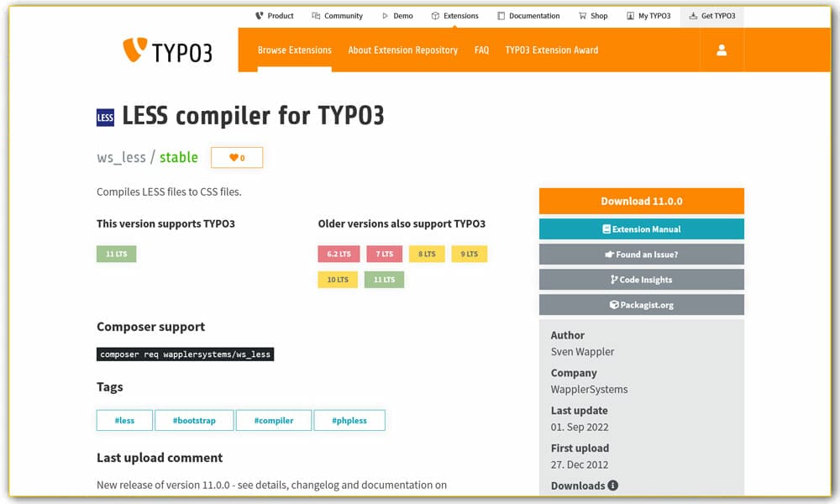Open the #bootstrap tag
The width and height of the screenshot is (840, 504).
194,420
